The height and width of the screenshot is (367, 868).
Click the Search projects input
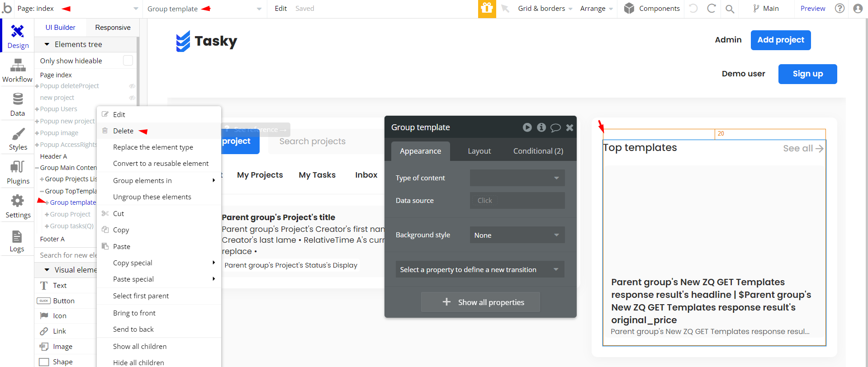coord(326,141)
